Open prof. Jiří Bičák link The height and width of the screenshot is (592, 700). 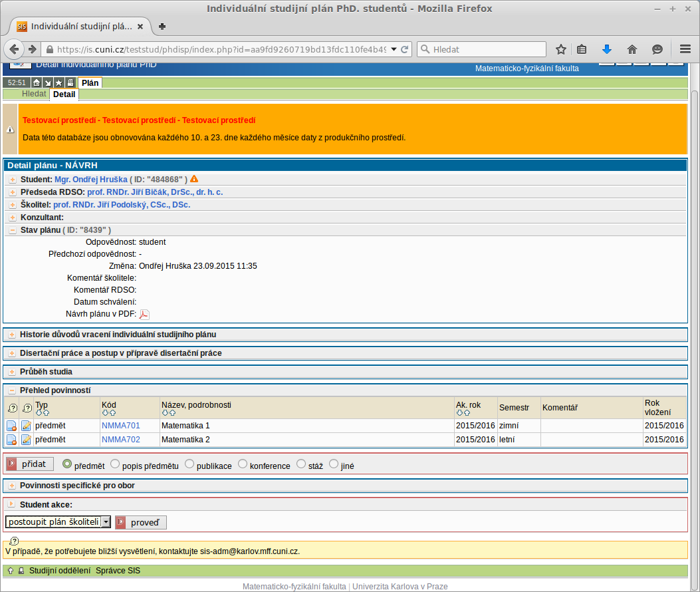[155, 192]
